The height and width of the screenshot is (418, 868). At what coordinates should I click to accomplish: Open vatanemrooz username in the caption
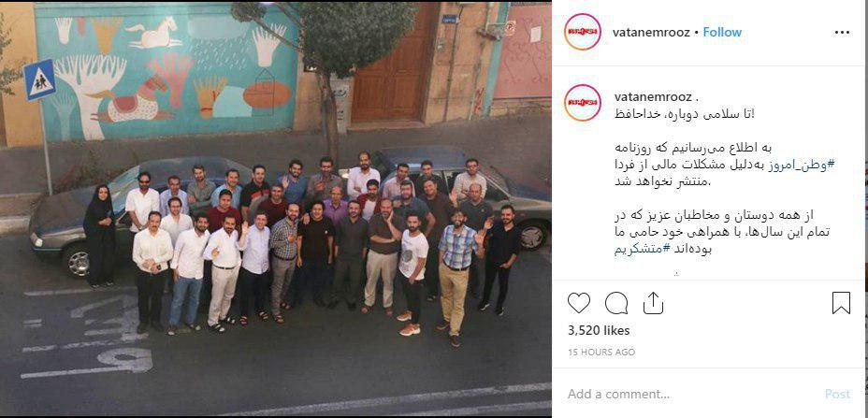[653, 97]
